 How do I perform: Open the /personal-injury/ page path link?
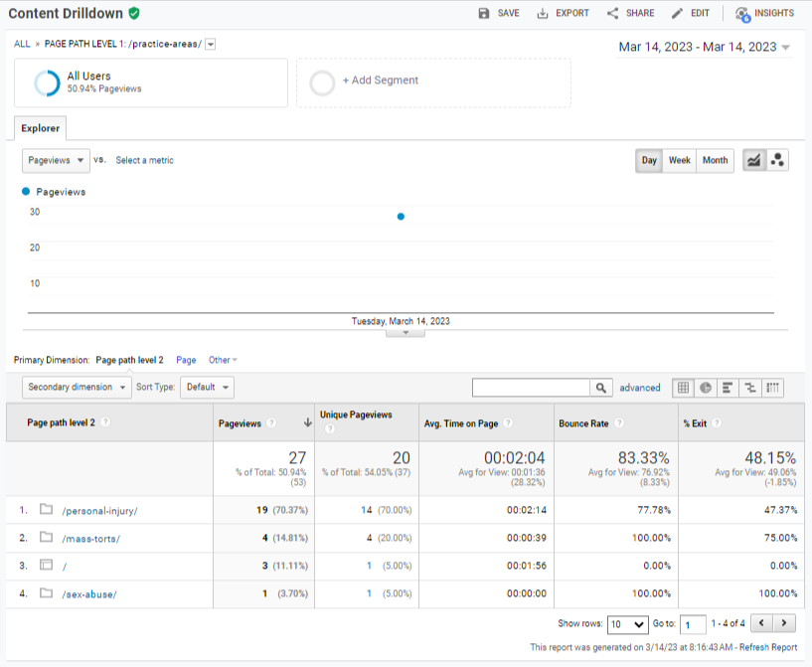point(99,510)
